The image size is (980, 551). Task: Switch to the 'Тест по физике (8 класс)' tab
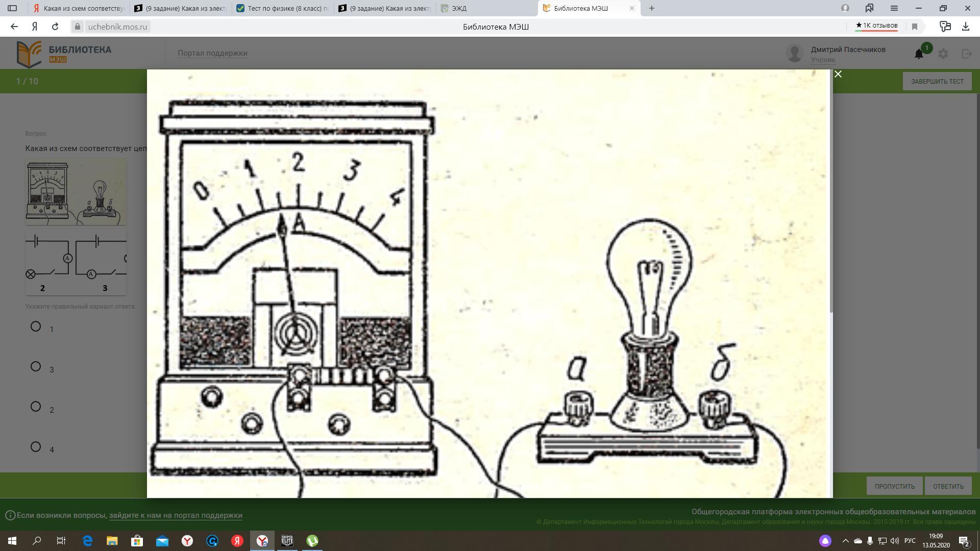[x=283, y=8]
